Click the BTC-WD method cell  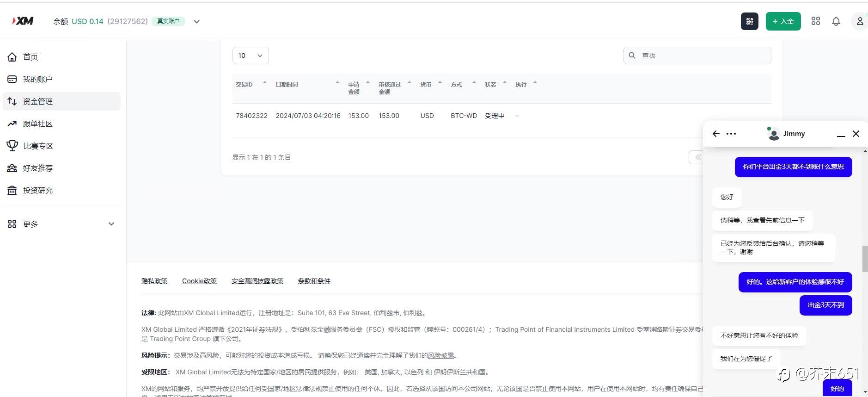click(464, 116)
